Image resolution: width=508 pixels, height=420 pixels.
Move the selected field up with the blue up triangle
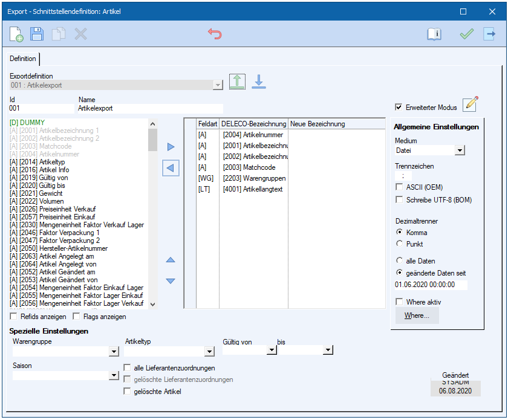click(x=171, y=260)
